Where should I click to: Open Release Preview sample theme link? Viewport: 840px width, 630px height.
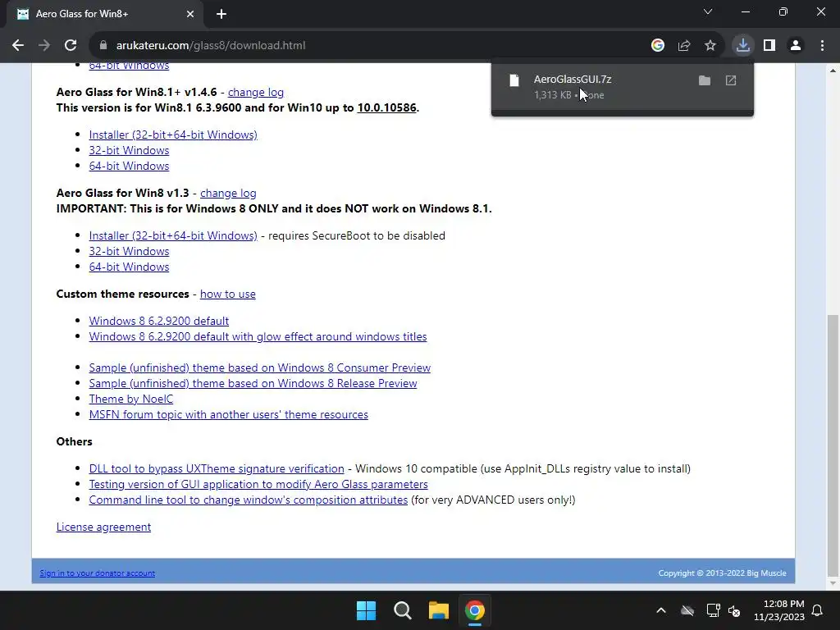tap(253, 383)
